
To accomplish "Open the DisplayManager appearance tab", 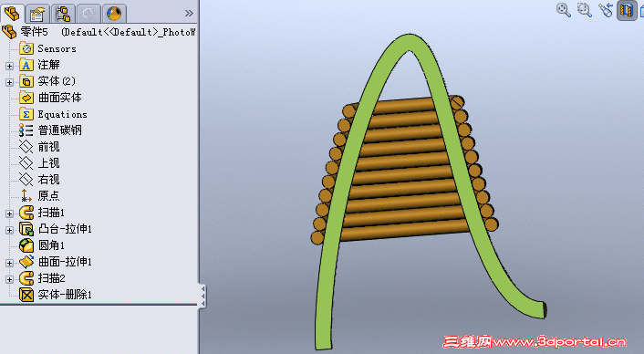I will (x=114, y=14).
